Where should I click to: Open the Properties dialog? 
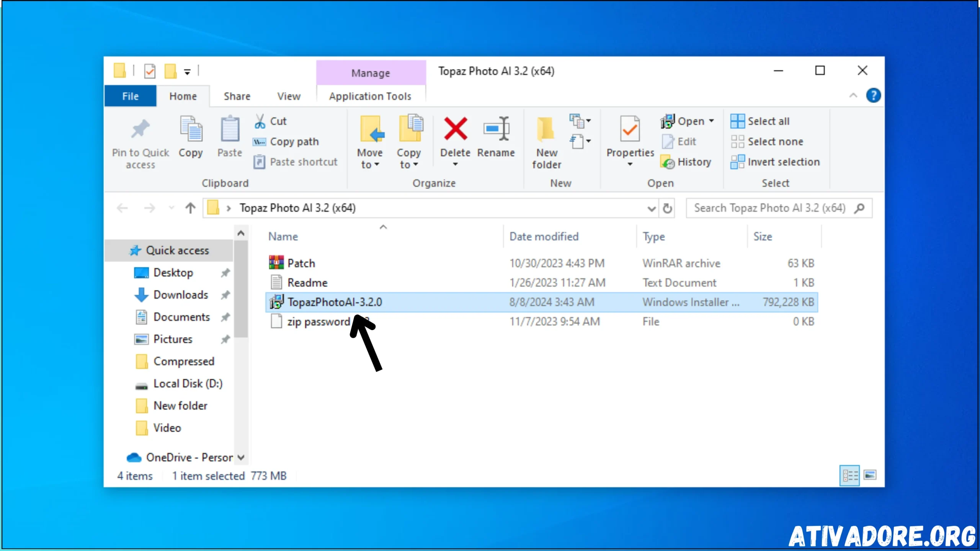[x=630, y=142]
